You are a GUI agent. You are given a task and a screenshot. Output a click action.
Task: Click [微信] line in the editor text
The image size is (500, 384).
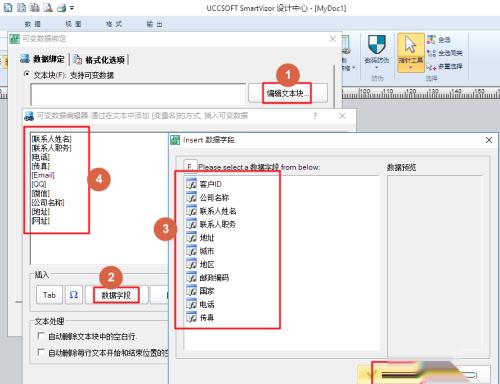tap(41, 193)
